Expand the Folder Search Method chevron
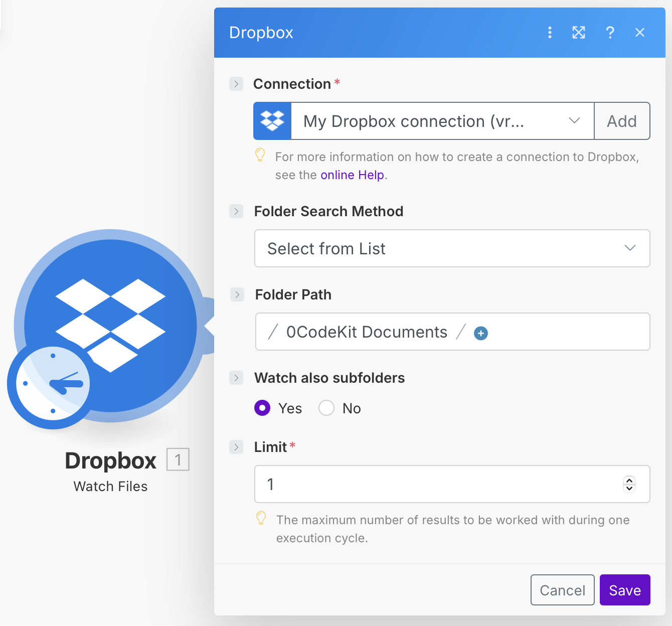The image size is (672, 626). click(x=236, y=211)
